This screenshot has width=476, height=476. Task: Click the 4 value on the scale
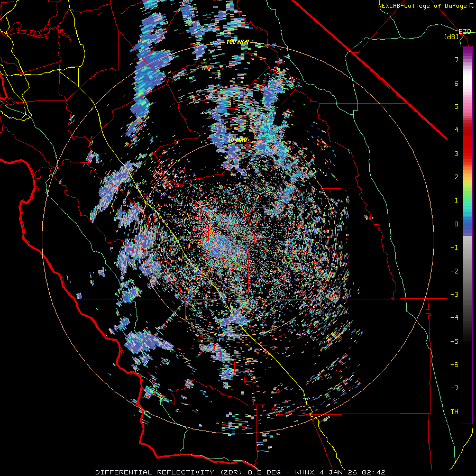(x=456, y=130)
